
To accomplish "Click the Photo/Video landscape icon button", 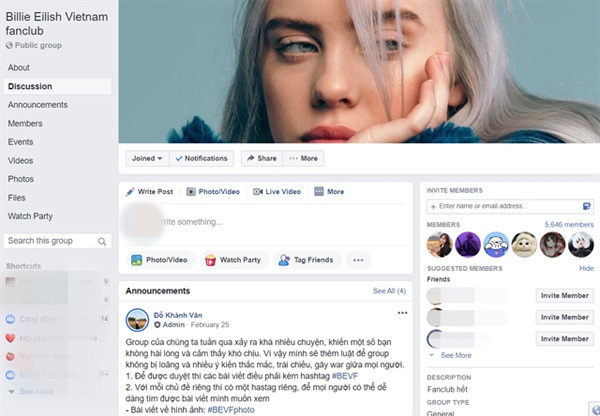I will pyautogui.click(x=136, y=260).
